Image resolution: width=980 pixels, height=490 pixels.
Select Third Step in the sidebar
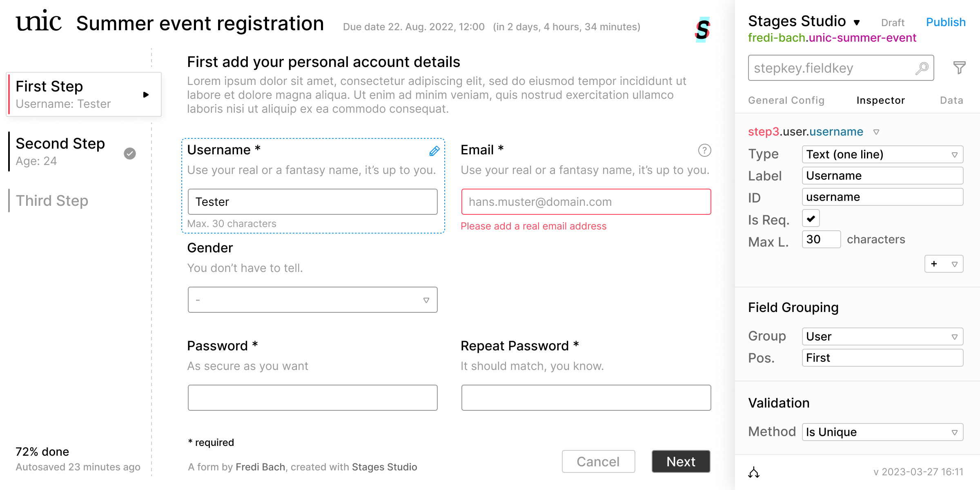point(52,200)
